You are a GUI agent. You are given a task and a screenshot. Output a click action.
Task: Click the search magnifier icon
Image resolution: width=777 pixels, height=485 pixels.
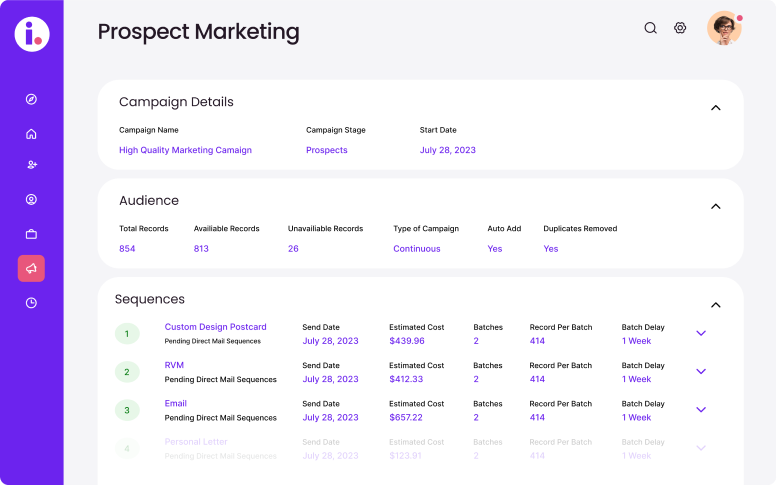650,28
